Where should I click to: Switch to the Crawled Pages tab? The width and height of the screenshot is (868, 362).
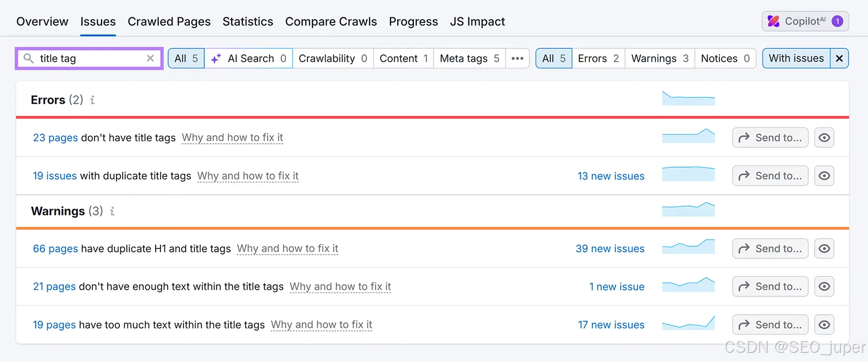tap(169, 22)
